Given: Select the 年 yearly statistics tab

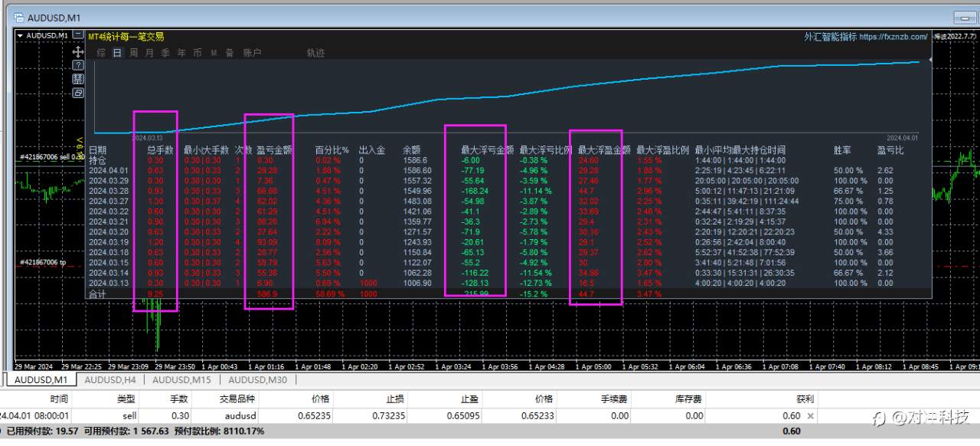Looking at the screenshot, I should coord(181,53).
